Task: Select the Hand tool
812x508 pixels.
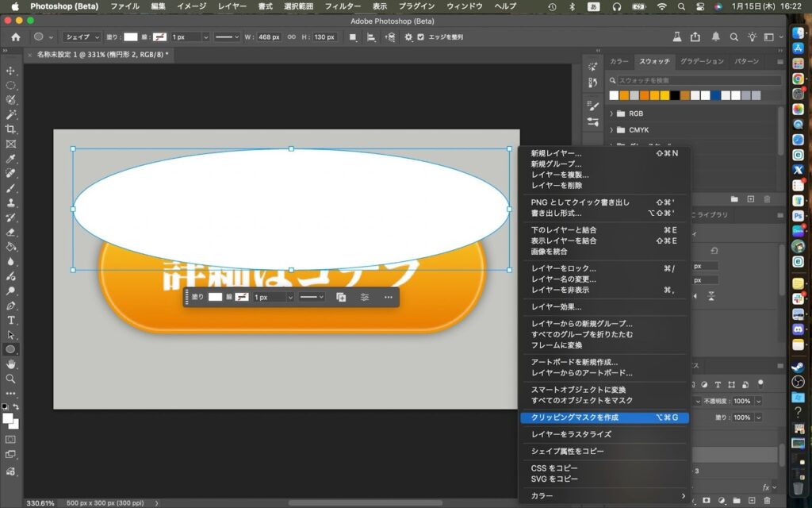Action: (11, 364)
